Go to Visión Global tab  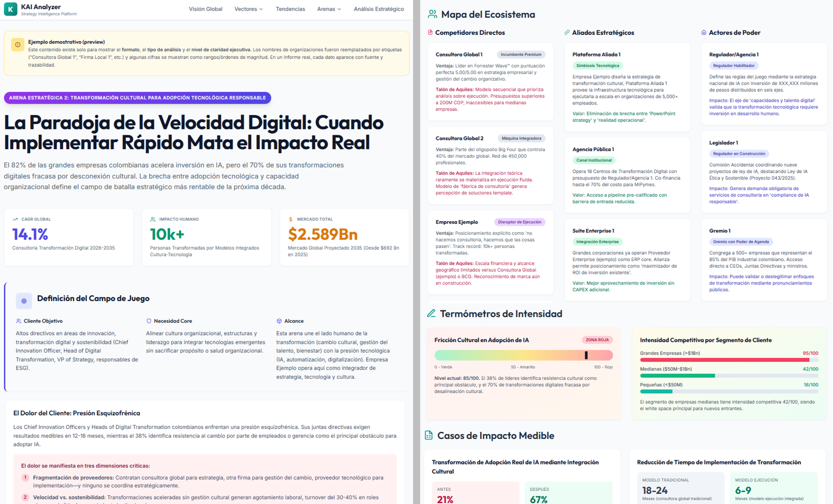click(205, 9)
